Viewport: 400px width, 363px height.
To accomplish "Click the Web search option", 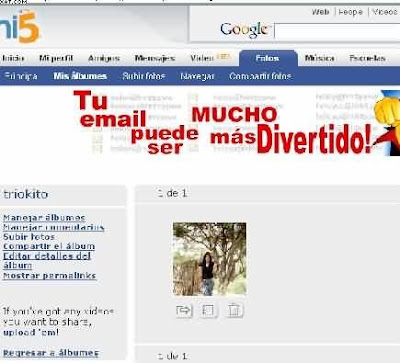I will (x=320, y=12).
